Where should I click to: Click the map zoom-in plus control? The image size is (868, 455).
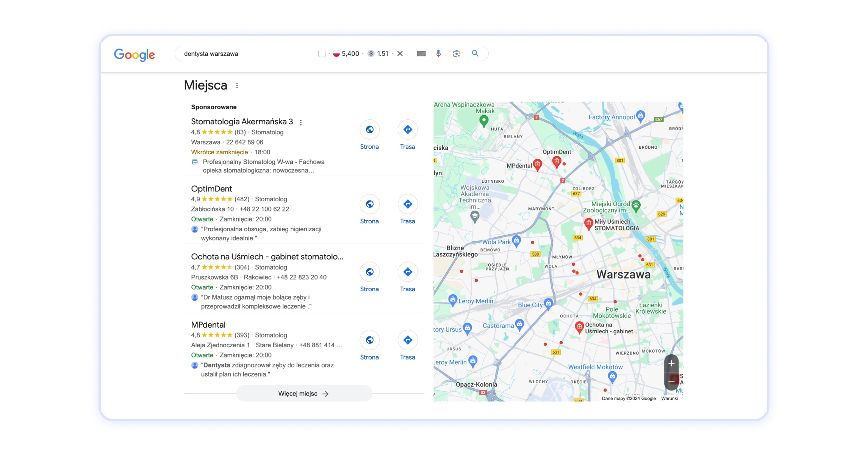click(x=671, y=363)
